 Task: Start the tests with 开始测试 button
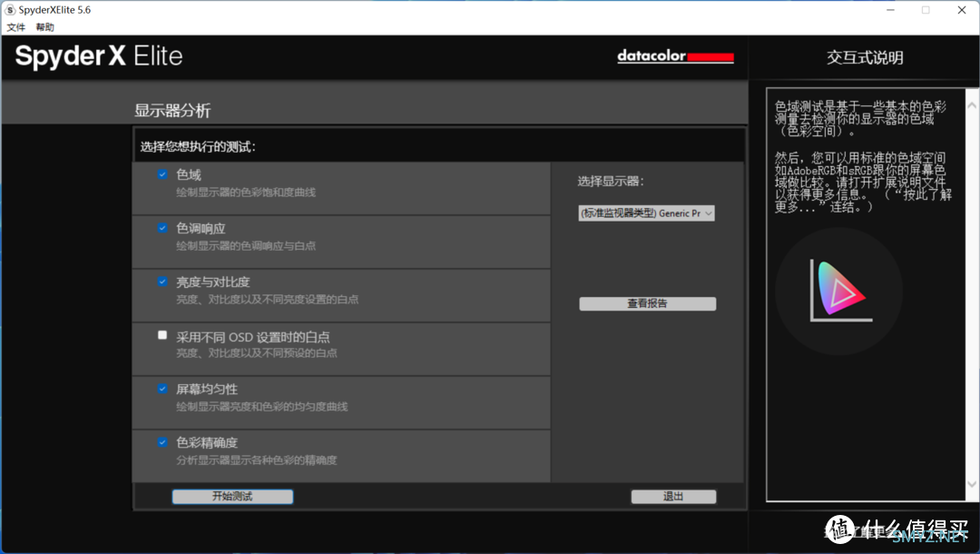click(x=232, y=497)
